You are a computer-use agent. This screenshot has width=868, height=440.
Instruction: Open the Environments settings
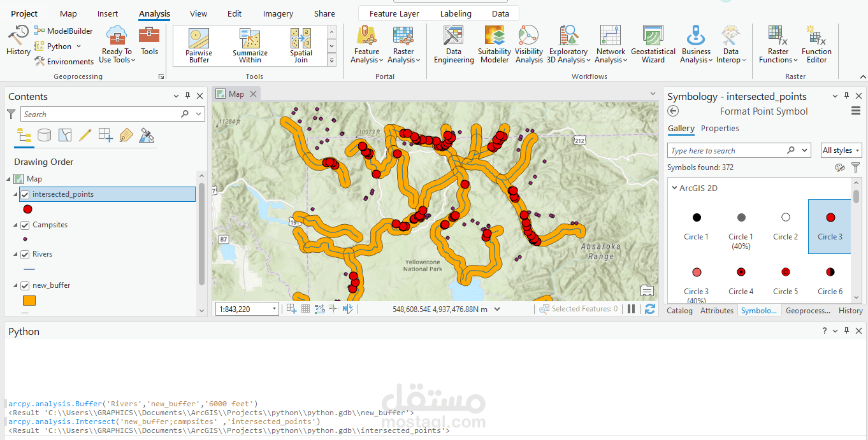point(64,62)
